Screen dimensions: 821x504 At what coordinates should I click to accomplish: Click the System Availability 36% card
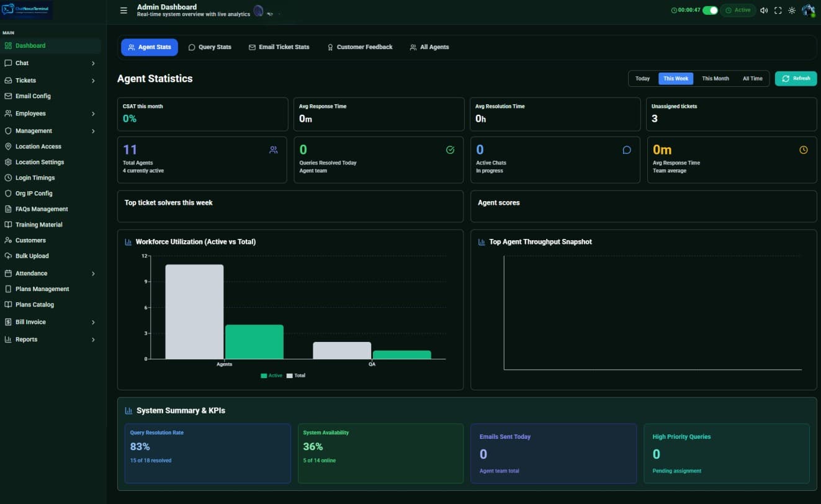[x=381, y=454]
